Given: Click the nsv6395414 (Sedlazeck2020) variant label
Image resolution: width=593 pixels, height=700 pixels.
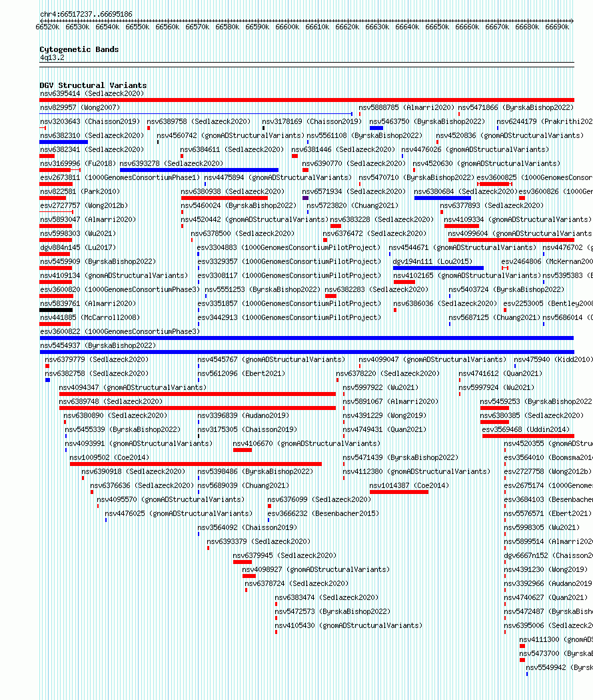Looking at the screenshot, I should pos(92,94).
